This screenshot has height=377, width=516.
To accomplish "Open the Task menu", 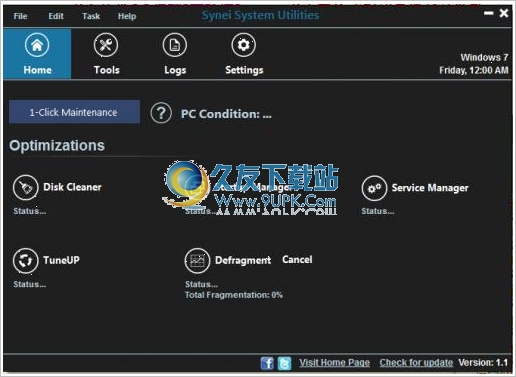I will (x=91, y=16).
